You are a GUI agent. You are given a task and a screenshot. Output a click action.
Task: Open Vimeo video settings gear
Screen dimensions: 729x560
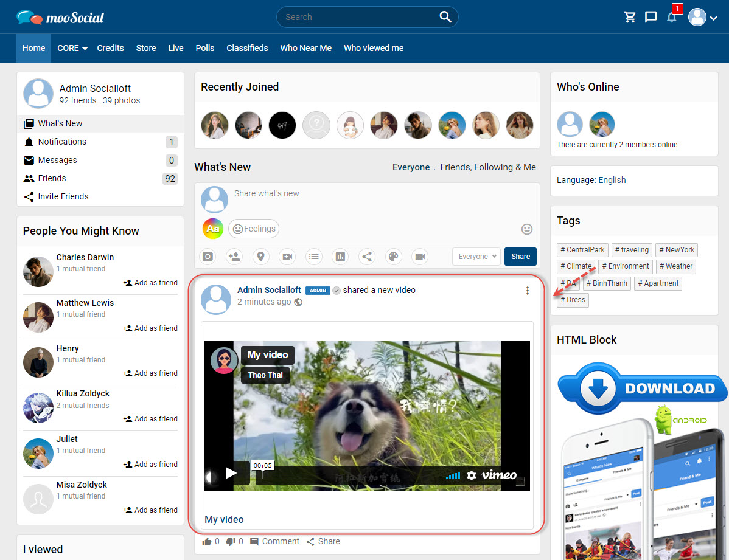472,475
